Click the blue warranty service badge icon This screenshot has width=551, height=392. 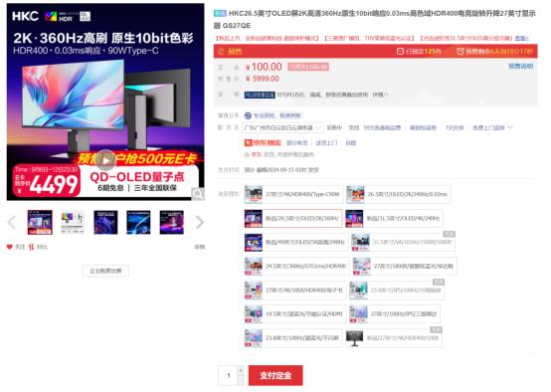point(248,115)
